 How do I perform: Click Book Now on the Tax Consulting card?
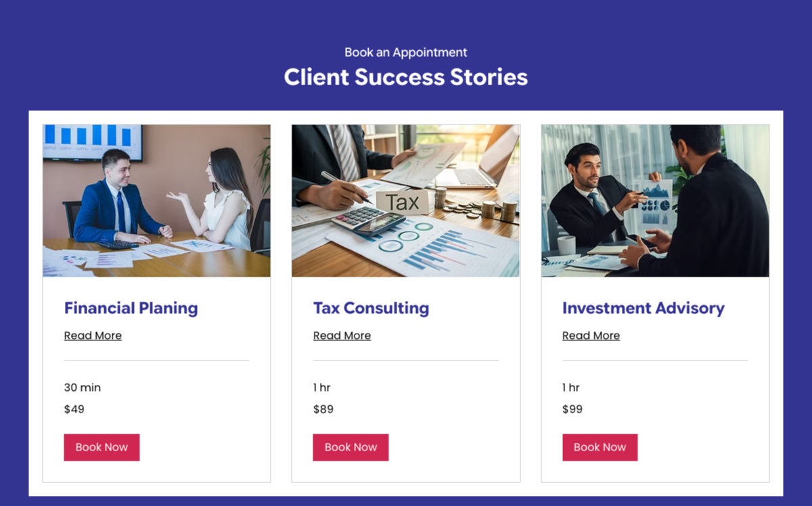point(351,447)
